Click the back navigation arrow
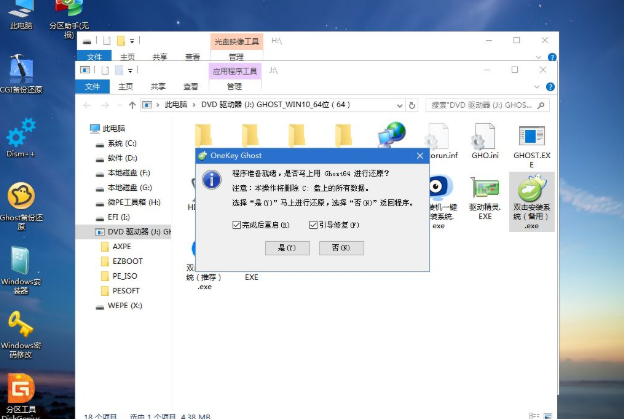 (87, 105)
